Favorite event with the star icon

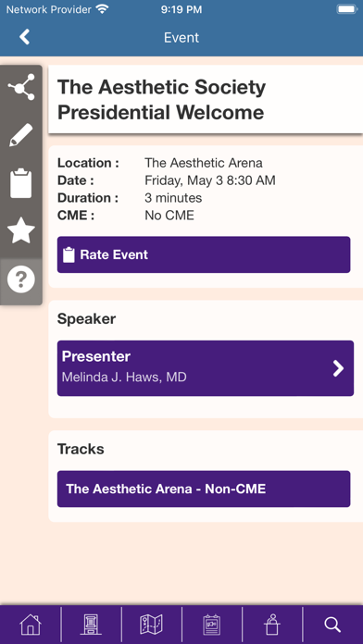pyautogui.click(x=21, y=230)
